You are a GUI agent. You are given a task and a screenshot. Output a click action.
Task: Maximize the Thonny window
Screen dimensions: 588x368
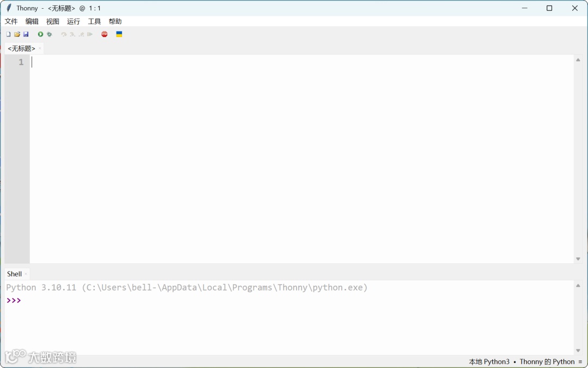(549, 8)
